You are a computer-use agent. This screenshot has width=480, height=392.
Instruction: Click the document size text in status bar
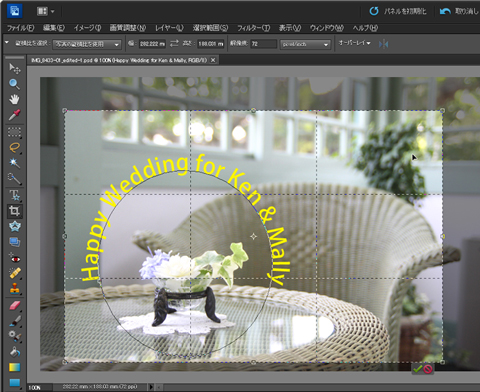point(100,387)
